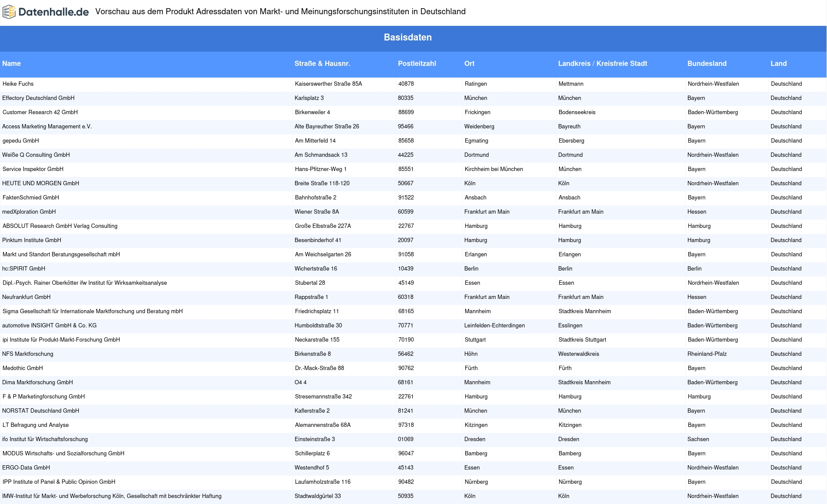
Task: Click ABSOLUT Research GmbH Verlag Consulting
Action: click(60, 226)
